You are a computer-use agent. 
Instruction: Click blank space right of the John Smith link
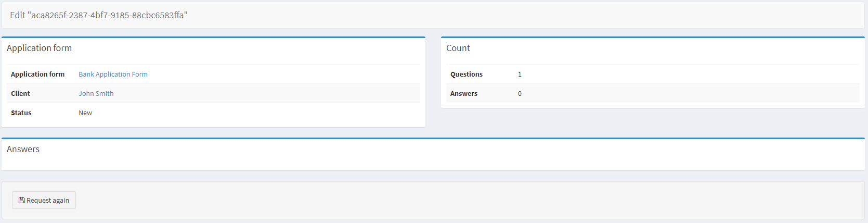(x=260, y=94)
